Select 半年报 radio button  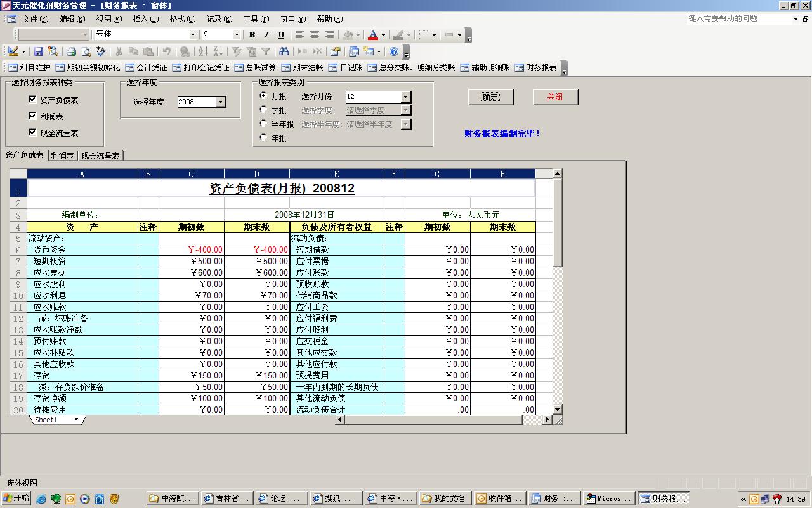[x=263, y=123]
